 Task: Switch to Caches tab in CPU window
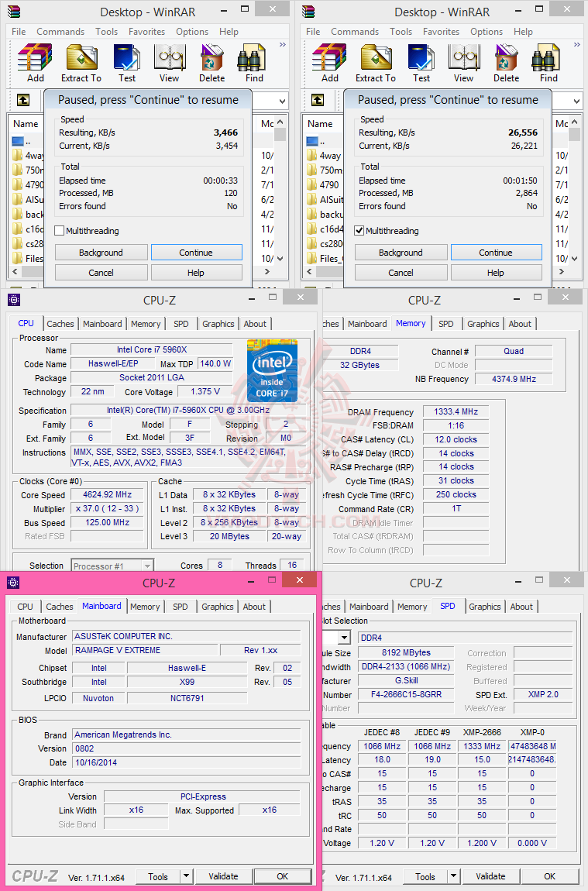coord(60,323)
